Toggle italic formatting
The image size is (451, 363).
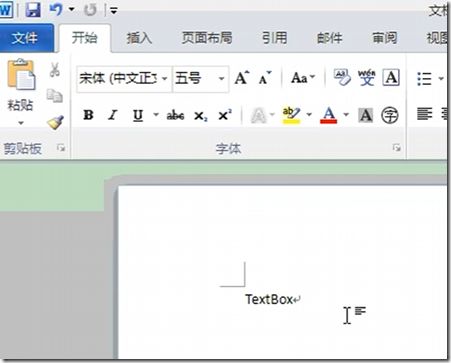pos(113,115)
